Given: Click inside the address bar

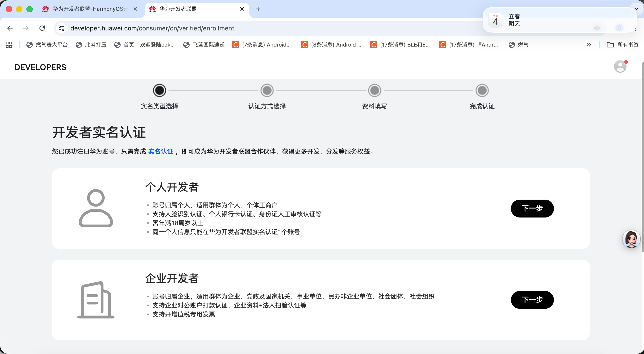Looking at the screenshot, I should coord(175,28).
